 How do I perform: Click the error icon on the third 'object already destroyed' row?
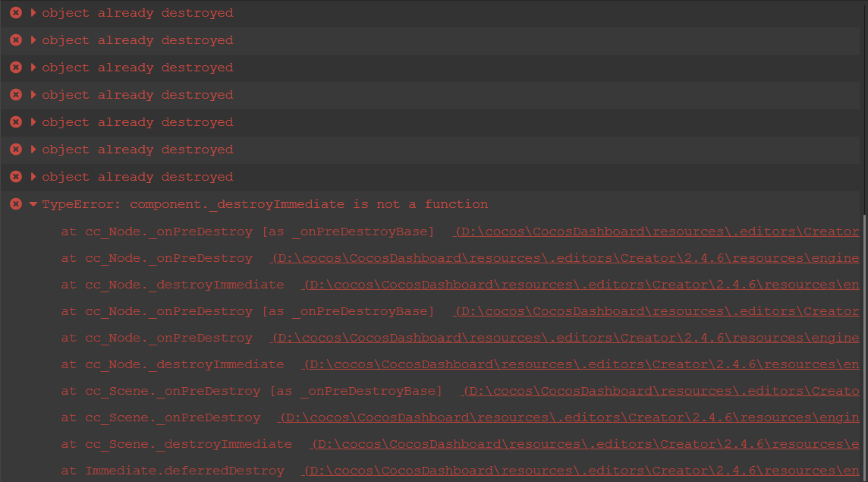click(x=15, y=68)
